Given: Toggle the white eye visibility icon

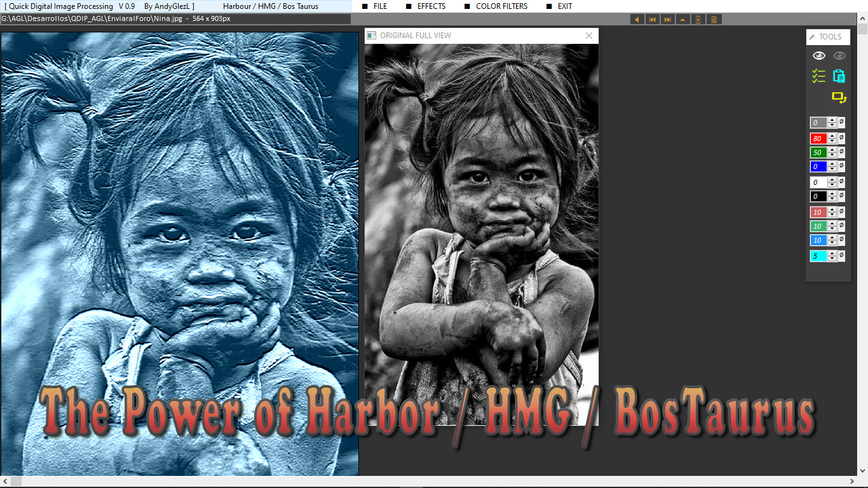Looking at the screenshot, I should [x=818, y=56].
